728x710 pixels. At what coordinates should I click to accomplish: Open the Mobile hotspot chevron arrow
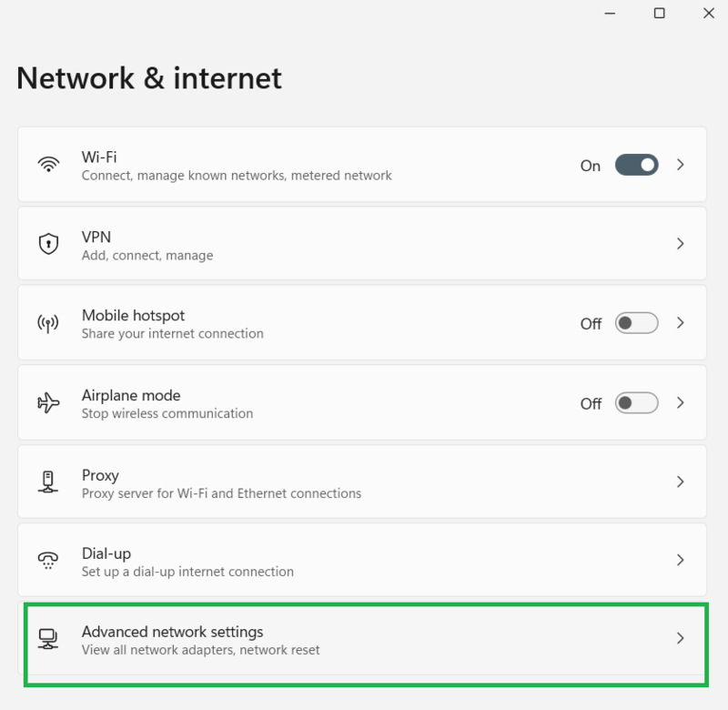point(680,323)
